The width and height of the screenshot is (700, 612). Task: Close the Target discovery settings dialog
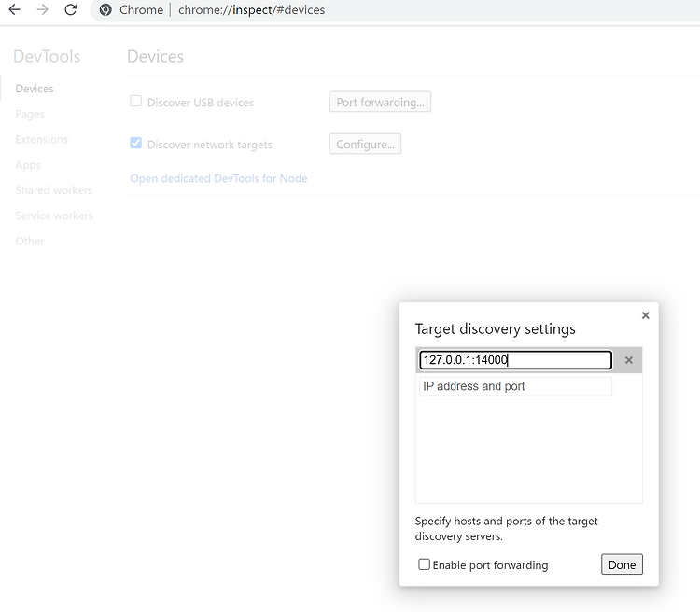point(645,315)
